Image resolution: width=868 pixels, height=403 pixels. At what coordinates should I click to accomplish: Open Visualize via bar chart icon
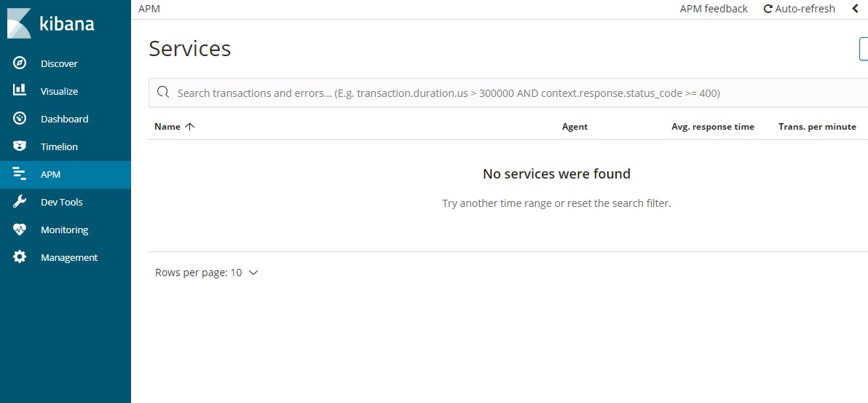tap(20, 90)
